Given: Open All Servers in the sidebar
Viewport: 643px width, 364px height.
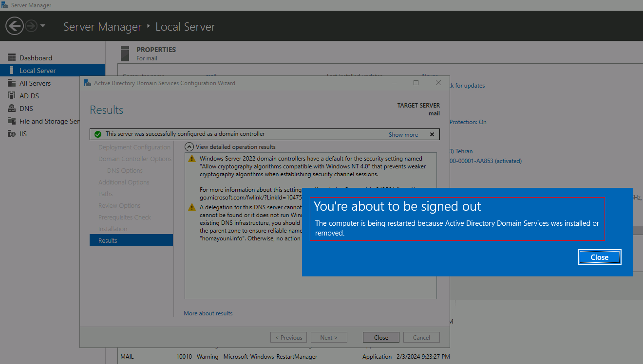Looking at the screenshot, I should (35, 83).
